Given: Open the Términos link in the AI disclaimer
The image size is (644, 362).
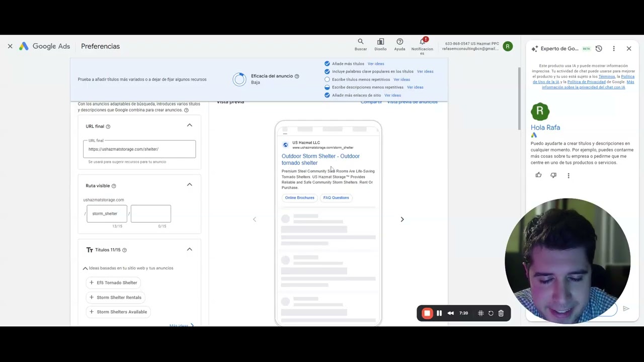Looking at the screenshot, I should tap(607, 76).
